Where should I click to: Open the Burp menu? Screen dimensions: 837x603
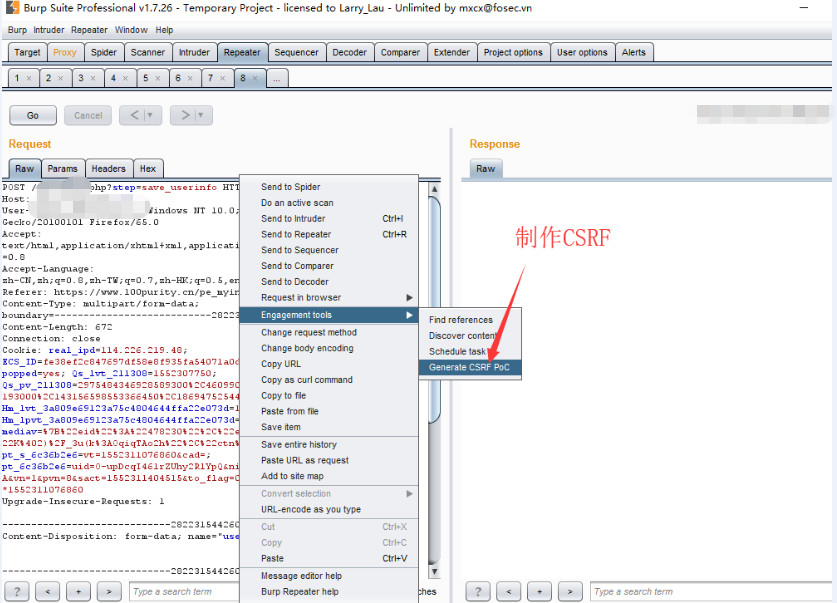coord(17,30)
